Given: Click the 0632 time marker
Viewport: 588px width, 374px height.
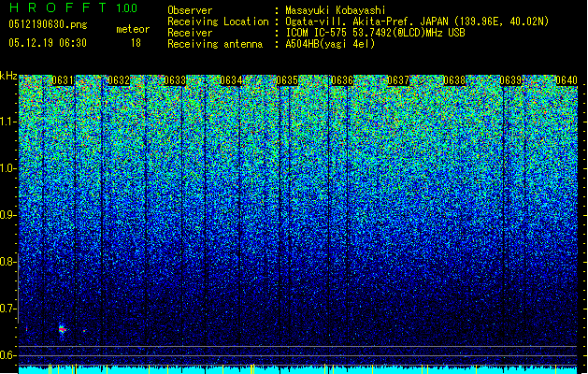Looking at the screenshot, I should tap(119, 80).
